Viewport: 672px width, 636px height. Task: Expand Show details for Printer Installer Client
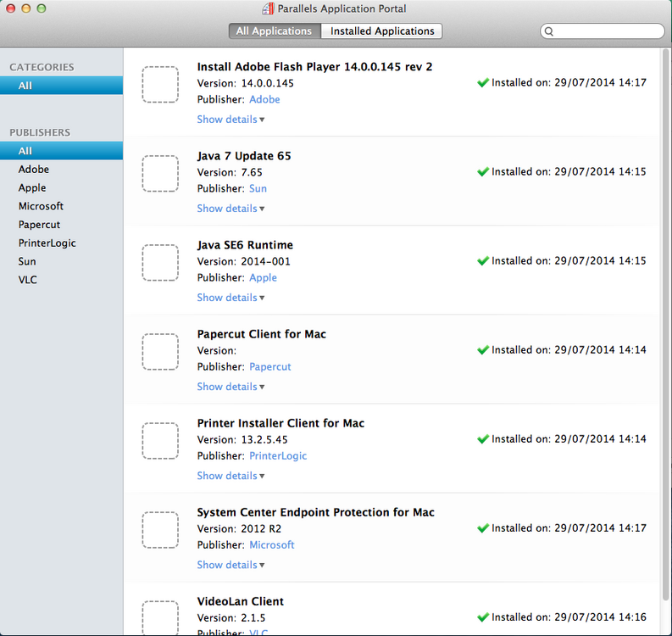230,476
